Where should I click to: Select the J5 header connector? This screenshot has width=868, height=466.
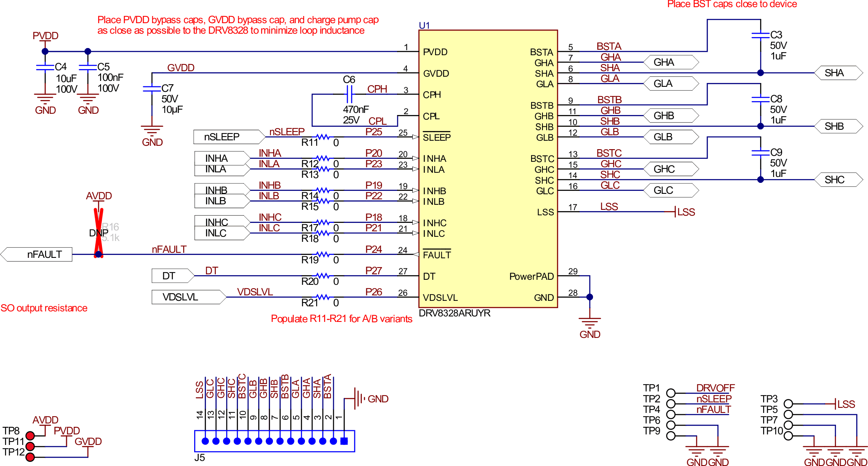click(275, 441)
